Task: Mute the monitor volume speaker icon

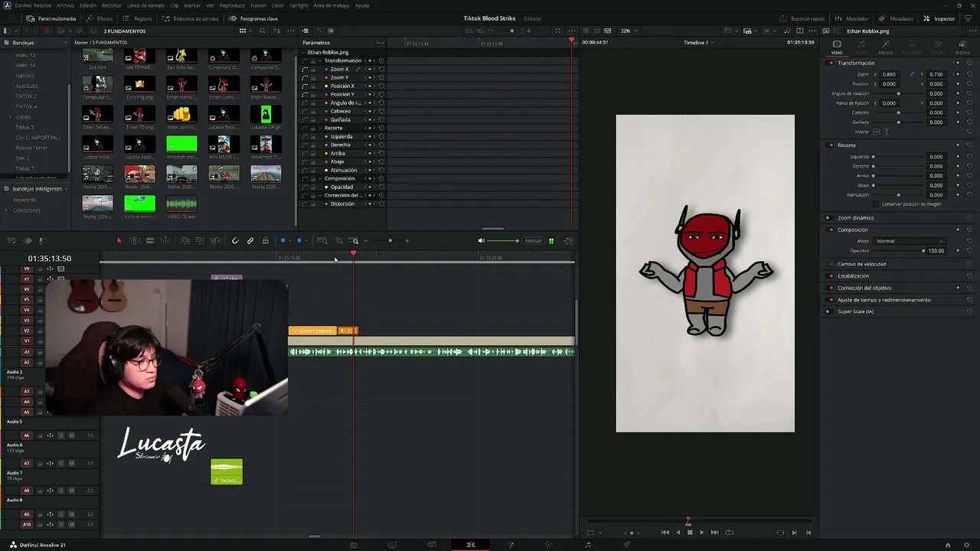Action: coord(482,241)
